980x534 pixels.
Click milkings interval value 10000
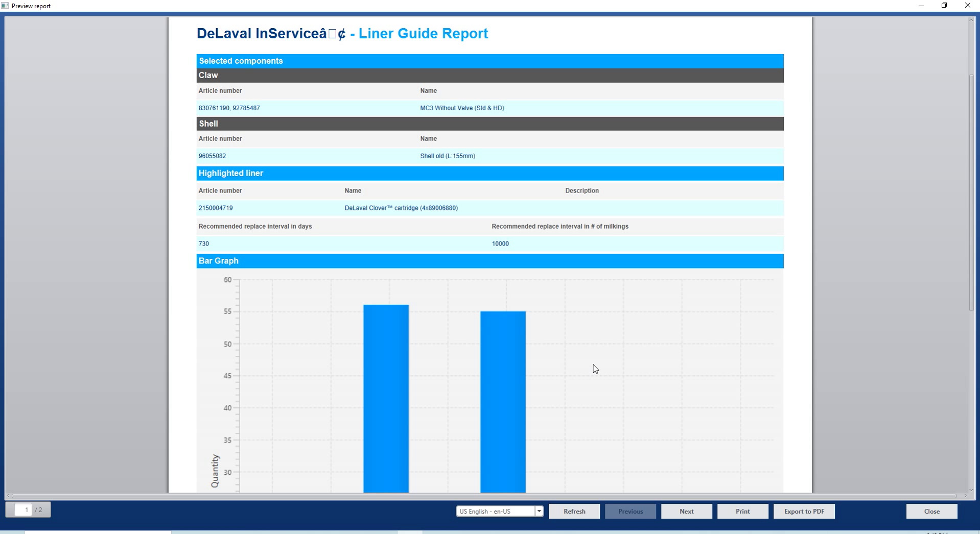tap(500, 244)
